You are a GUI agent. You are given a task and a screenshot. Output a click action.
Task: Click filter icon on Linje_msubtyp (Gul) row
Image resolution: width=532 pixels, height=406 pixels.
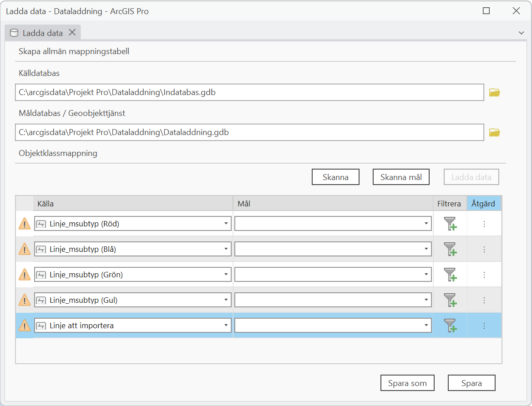point(450,300)
